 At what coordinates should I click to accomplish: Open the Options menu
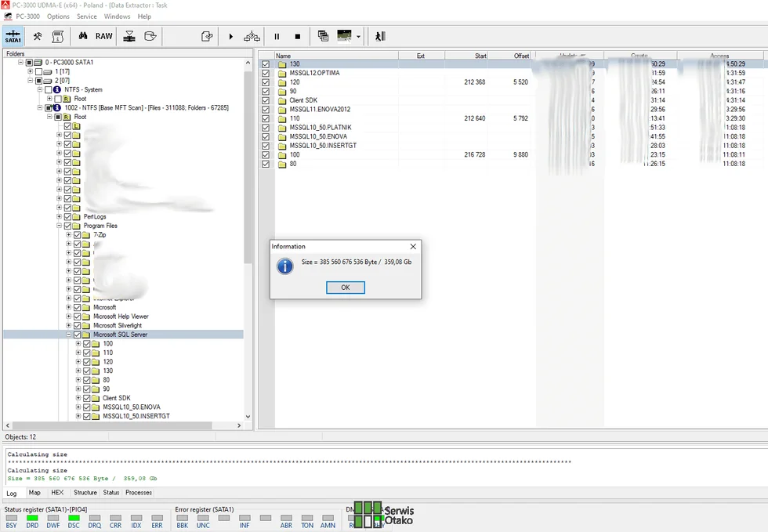click(x=58, y=16)
